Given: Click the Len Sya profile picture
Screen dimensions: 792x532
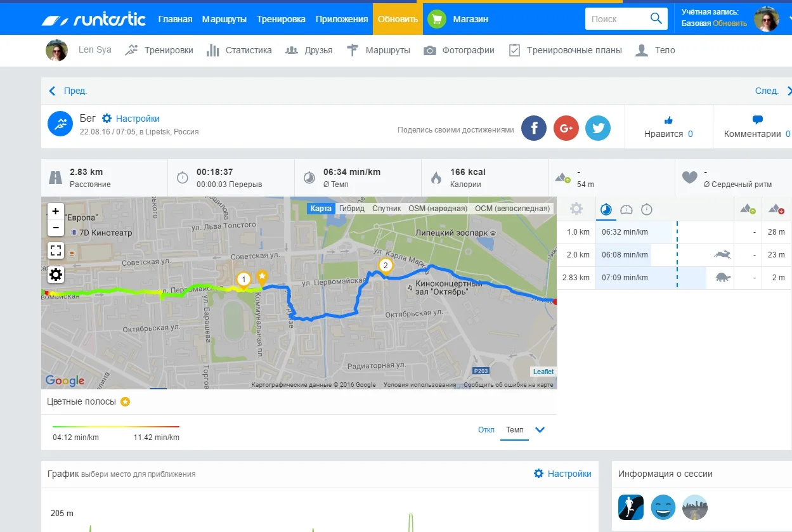Looking at the screenshot, I should tap(56, 50).
